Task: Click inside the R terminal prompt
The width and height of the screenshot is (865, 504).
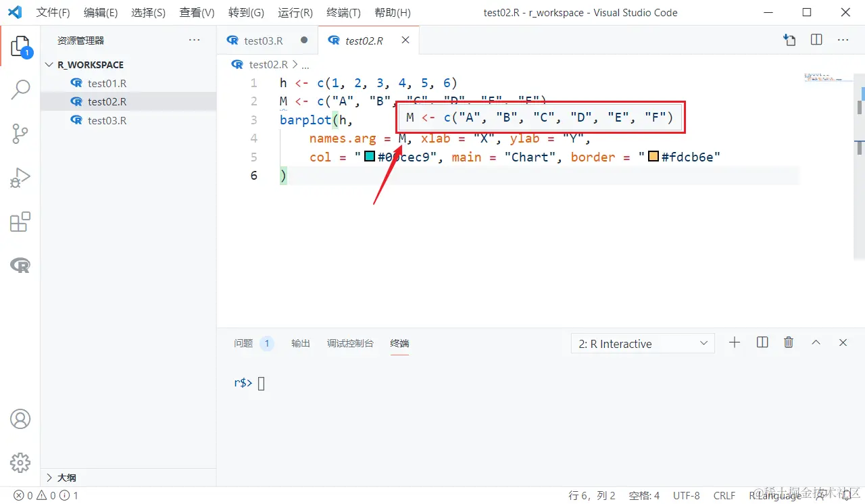Action: pyautogui.click(x=262, y=384)
